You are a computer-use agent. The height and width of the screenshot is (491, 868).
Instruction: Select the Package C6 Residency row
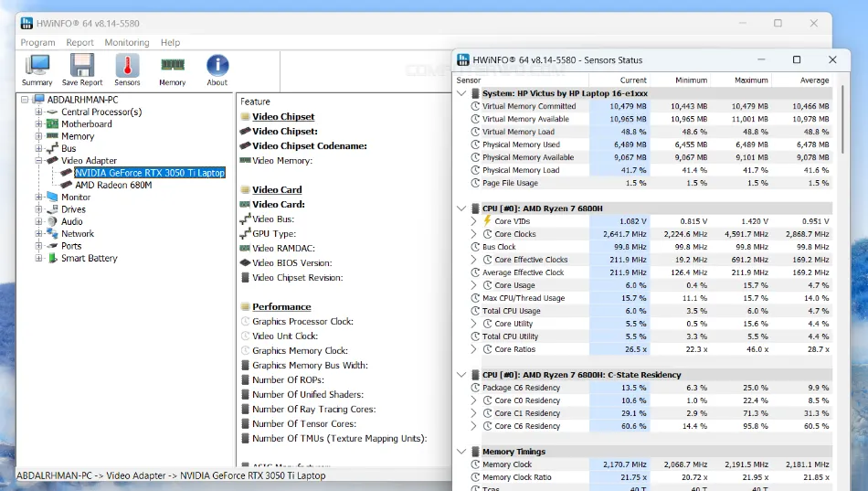(651, 388)
